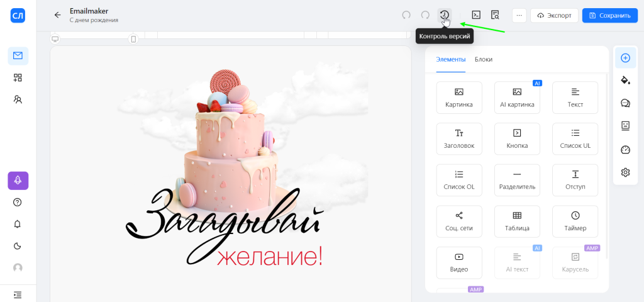
Task: Add a Таблица element
Action: point(517,221)
